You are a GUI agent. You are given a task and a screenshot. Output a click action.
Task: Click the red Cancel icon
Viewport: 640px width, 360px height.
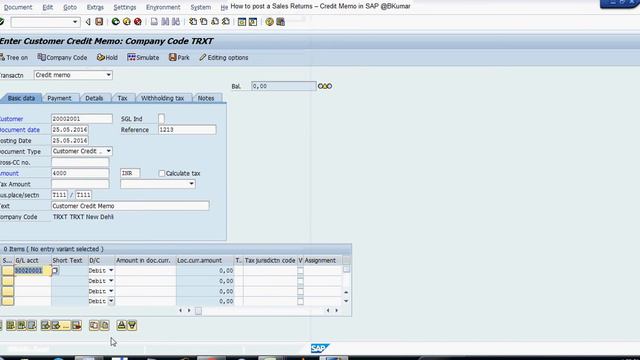[x=138, y=22]
